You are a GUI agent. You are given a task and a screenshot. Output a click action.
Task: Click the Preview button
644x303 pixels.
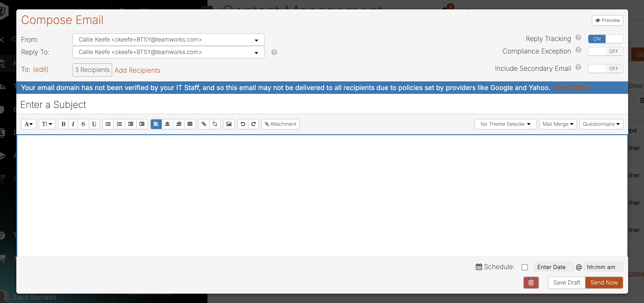tap(607, 20)
